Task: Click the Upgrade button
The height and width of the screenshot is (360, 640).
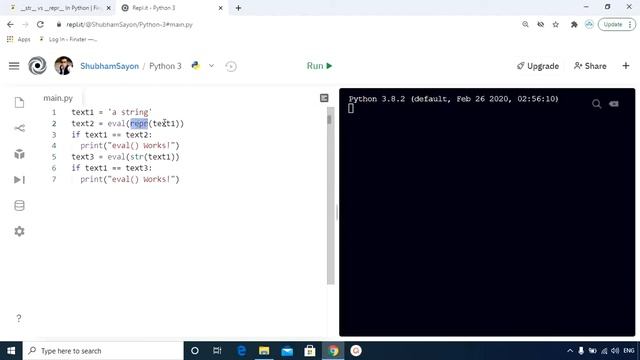Action: [538, 66]
